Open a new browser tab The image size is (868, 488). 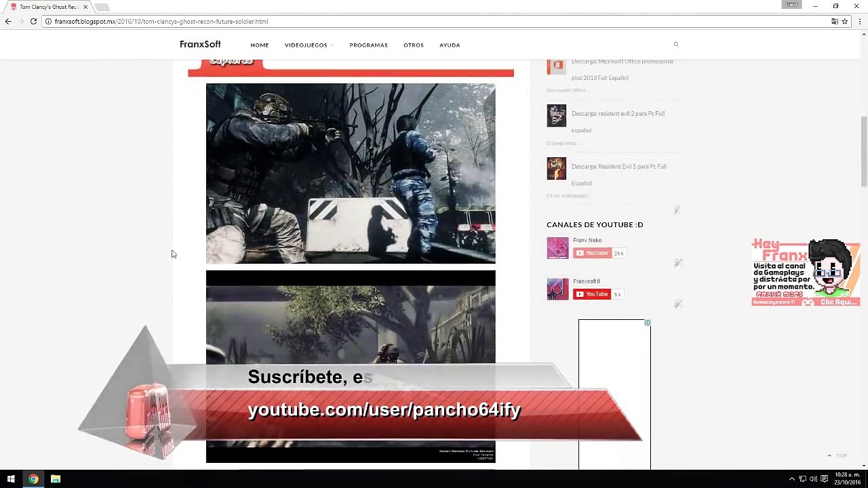tap(102, 7)
